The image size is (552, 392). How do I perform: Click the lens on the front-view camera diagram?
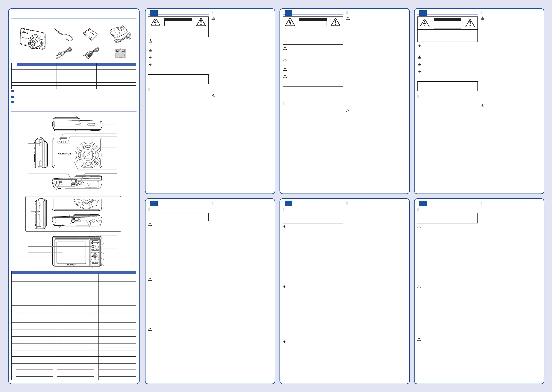pyautogui.click(x=88, y=155)
